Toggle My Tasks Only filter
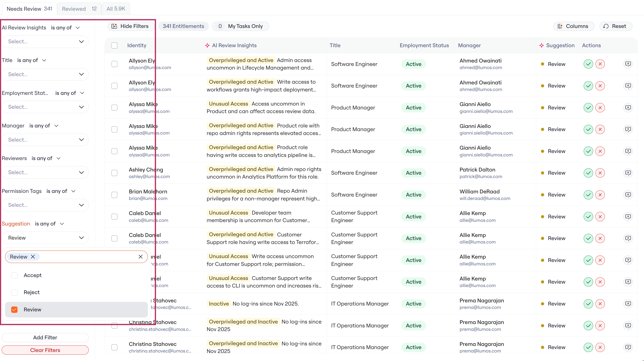Viewport: 644px width, 361px height. coord(240,26)
